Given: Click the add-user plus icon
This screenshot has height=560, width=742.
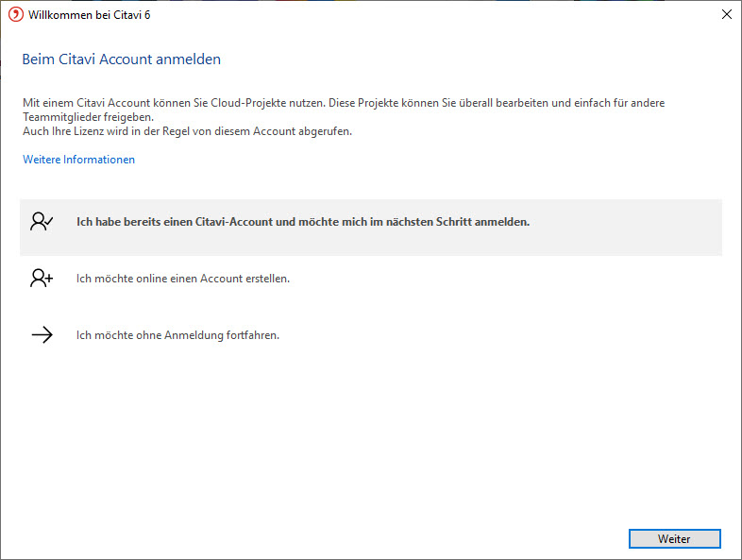Looking at the screenshot, I should (42, 279).
